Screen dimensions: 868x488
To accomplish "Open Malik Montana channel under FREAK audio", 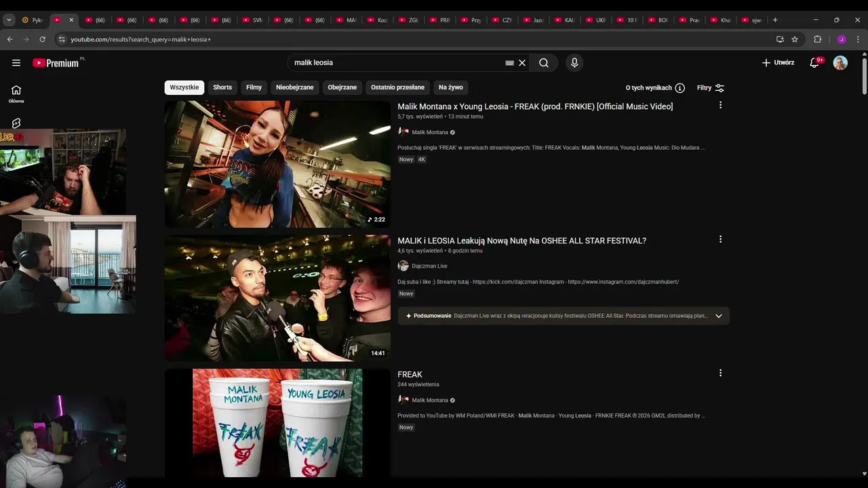I will [430, 400].
